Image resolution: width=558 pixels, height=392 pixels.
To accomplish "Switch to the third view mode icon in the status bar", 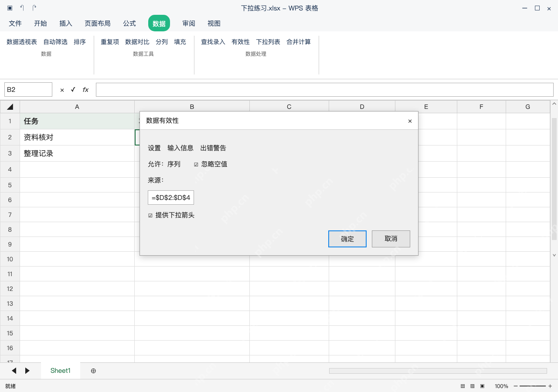I will (x=482, y=386).
